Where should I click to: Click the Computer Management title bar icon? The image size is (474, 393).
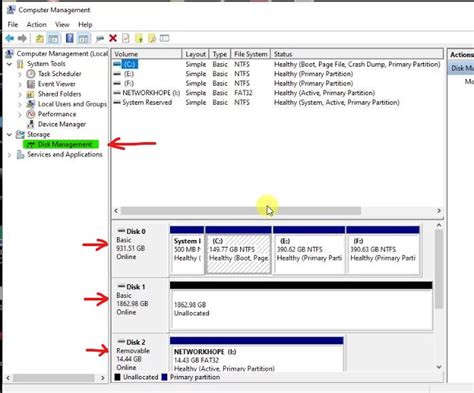[x=11, y=10]
